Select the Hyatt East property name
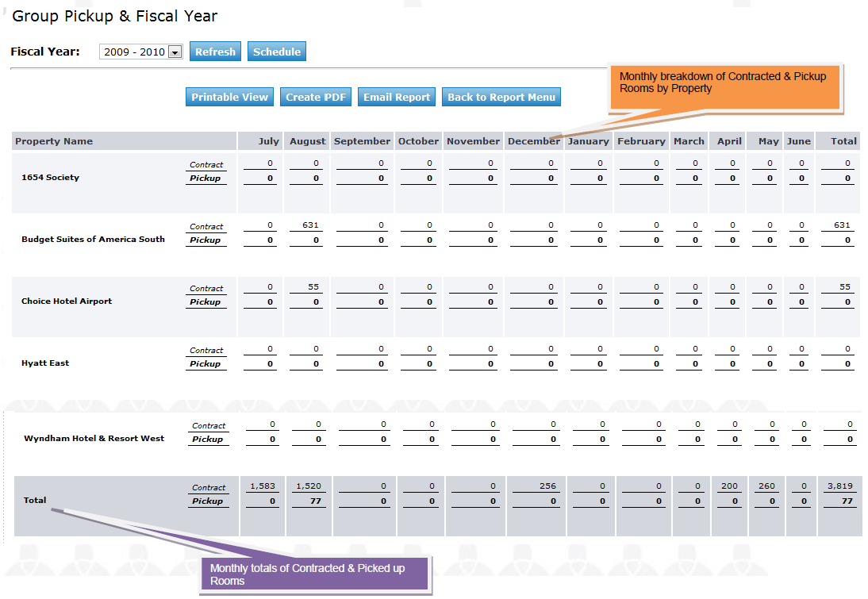The height and width of the screenshot is (599, 868). pyautogui.click(x=45, y=363)
